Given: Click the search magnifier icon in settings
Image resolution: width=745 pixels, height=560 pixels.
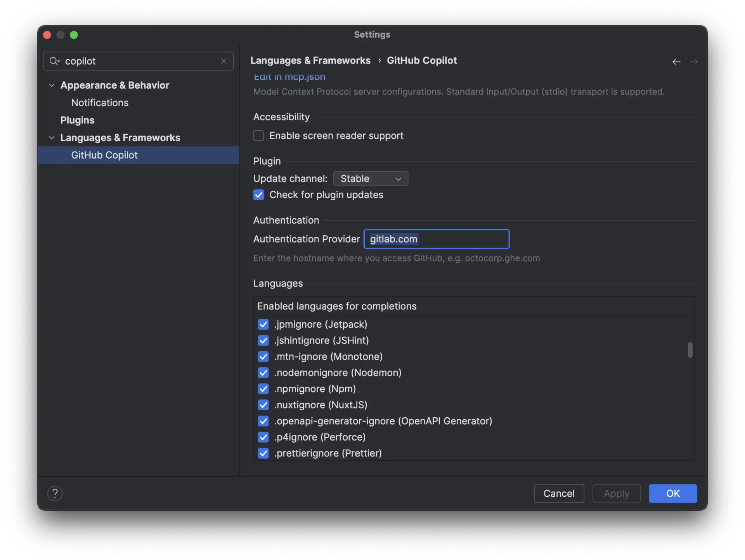Looking at the screenshot, I should [54, 61].
